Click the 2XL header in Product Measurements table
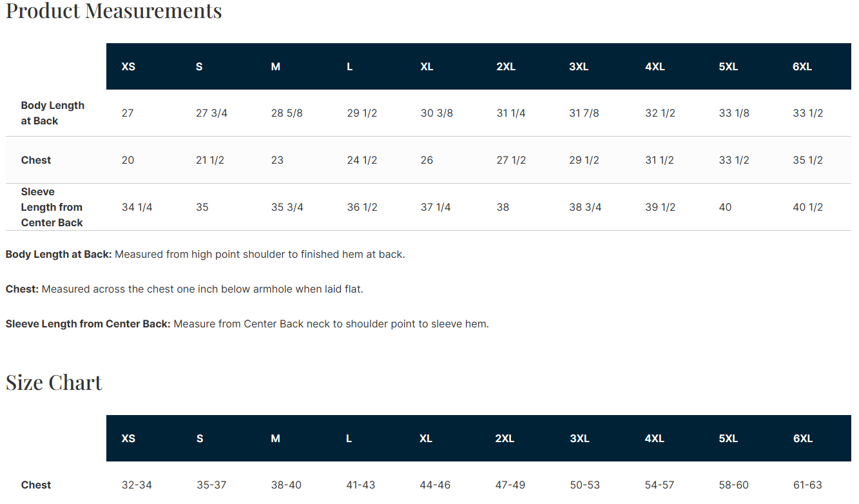 [x=506, y=66]
